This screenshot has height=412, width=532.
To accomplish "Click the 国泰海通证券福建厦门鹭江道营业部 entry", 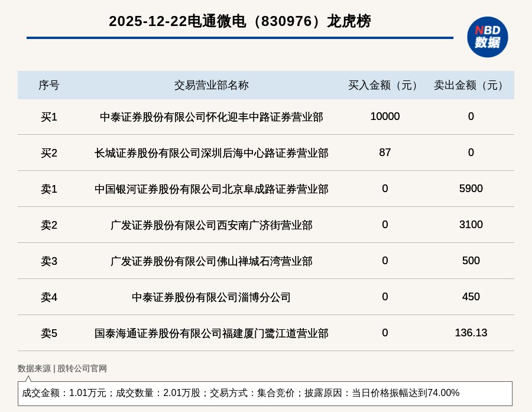I will [x=211, y=333].
